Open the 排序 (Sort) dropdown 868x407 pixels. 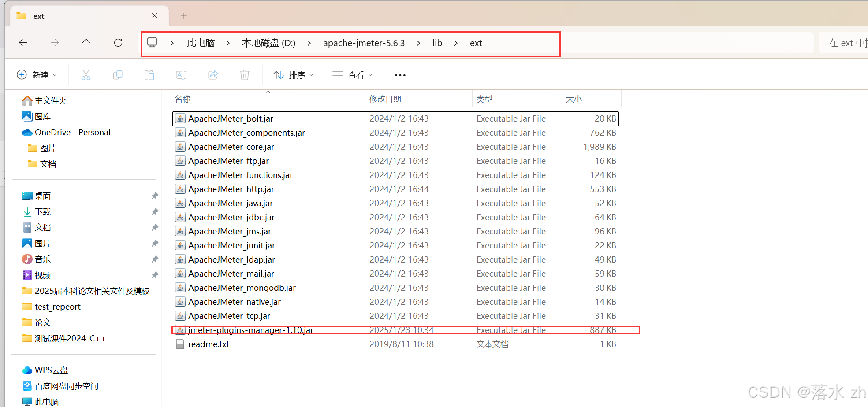point(294,75)
